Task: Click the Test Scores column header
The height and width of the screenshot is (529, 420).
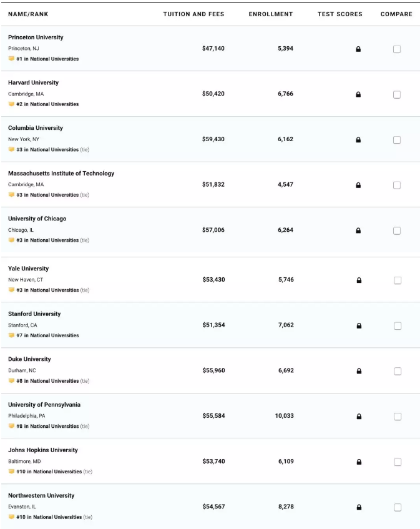Action: [x=339, y=14]
